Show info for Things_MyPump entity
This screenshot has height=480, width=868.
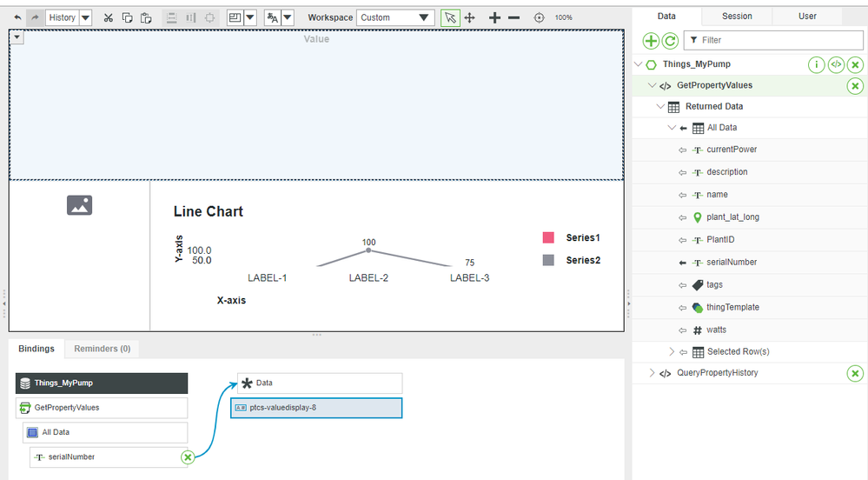[816, 65]
